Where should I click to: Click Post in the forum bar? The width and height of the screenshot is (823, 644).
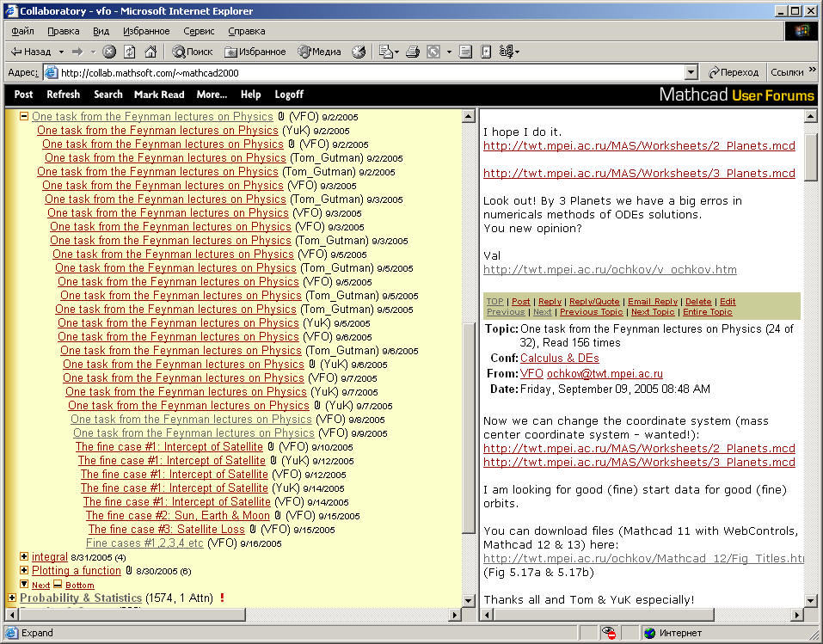23,95
